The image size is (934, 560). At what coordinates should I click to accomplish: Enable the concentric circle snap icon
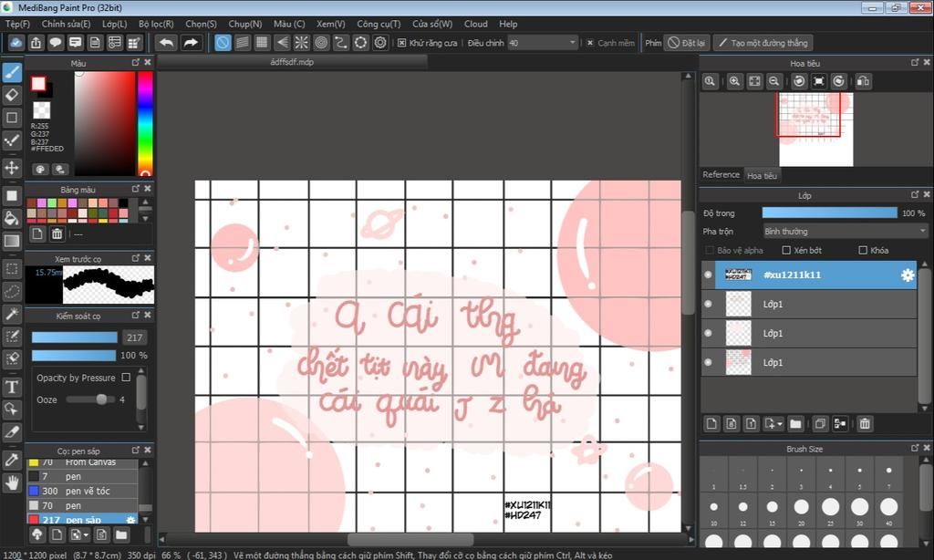(x=321, y=43)
